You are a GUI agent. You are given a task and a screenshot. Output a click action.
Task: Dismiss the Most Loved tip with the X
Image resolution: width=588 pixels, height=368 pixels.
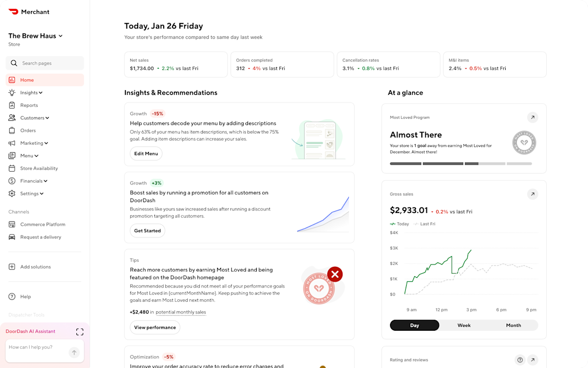[x=335, y=274]
